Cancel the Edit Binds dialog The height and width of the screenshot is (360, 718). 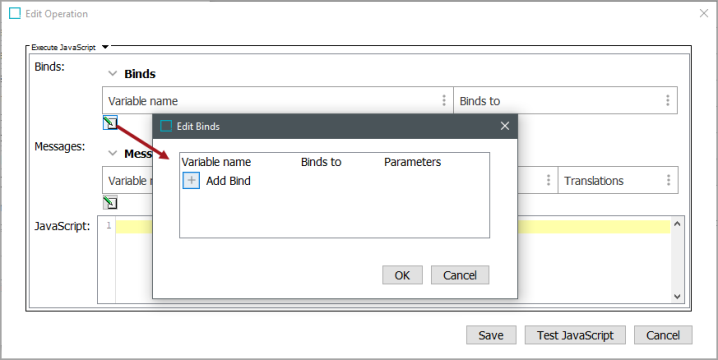pyautogui.click(x=460, y=275)
